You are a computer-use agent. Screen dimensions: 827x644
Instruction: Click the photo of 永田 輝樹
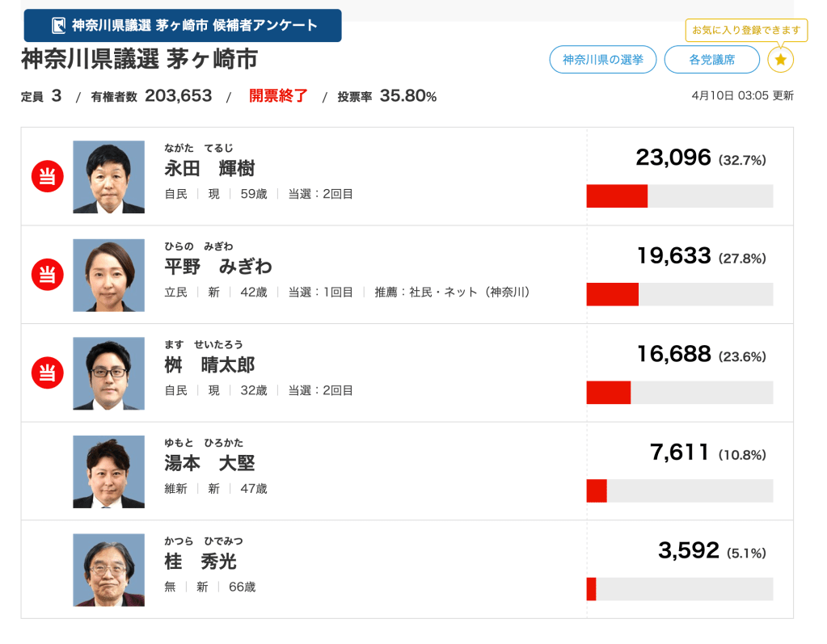click(x=108, y=177)
